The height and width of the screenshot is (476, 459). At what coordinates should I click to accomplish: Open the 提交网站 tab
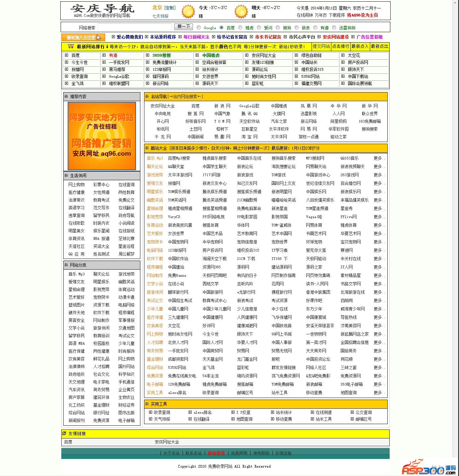point(321,47)
